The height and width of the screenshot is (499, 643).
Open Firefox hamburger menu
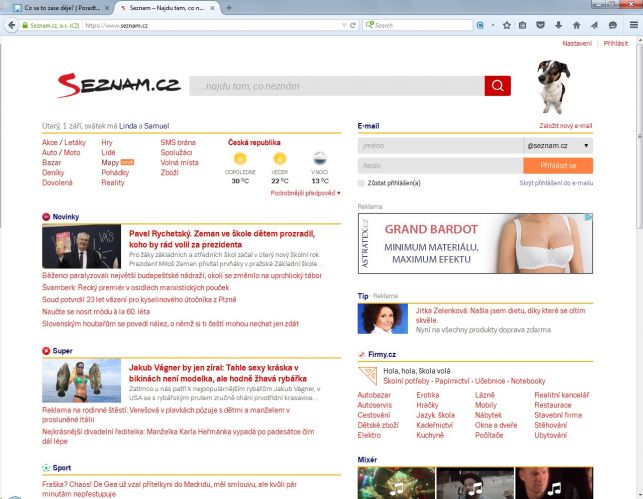[634, 25]
